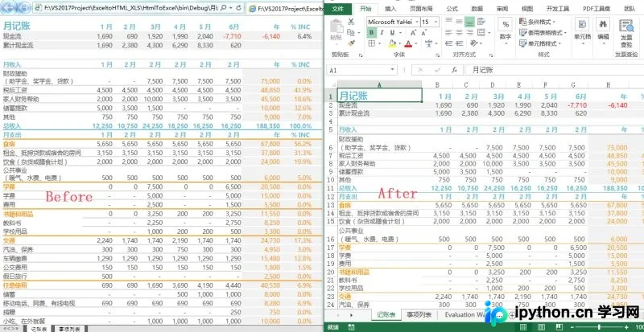644x332 pixels.
Task: Switch to the Review (审阅) ribbon tab
Action: [x=502, y=9]
